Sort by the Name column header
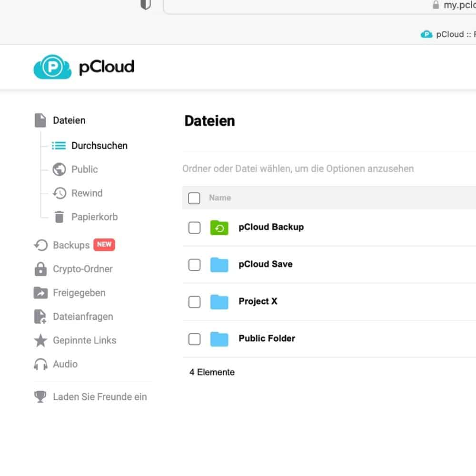 [x=220, y=198]
